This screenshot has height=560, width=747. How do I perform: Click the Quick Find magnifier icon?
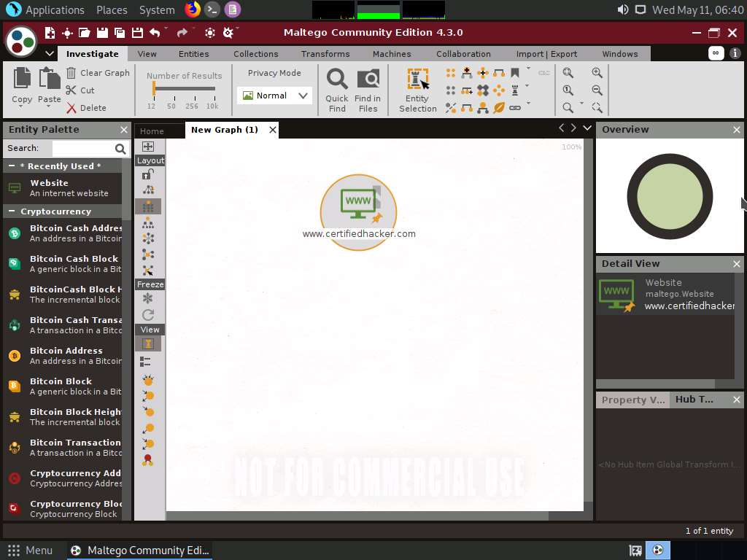tap(337, 79)
